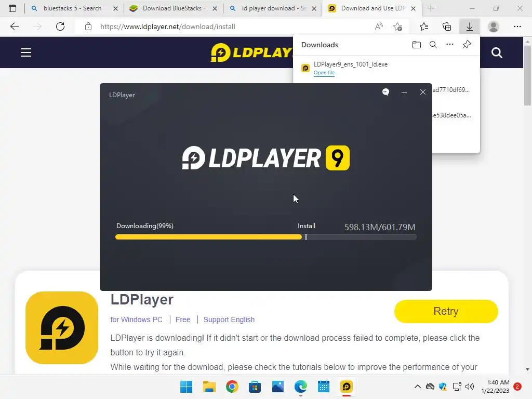The height and width of the screenshot is (399, 532).
Task: Open the Favorites list icon
Action: (x=424, y=26)
